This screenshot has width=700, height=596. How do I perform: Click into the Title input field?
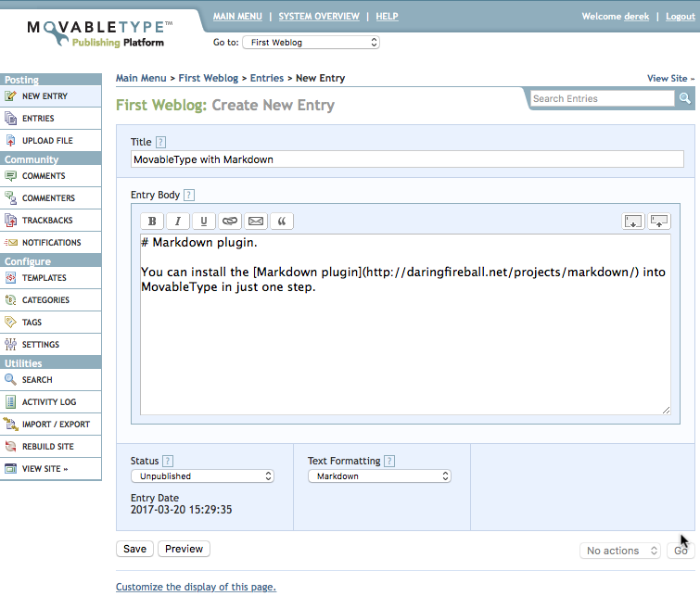407,159
